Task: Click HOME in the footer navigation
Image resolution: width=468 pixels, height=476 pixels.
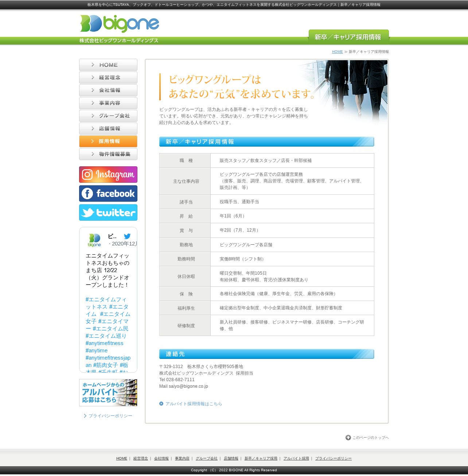Action: (122, 458)
